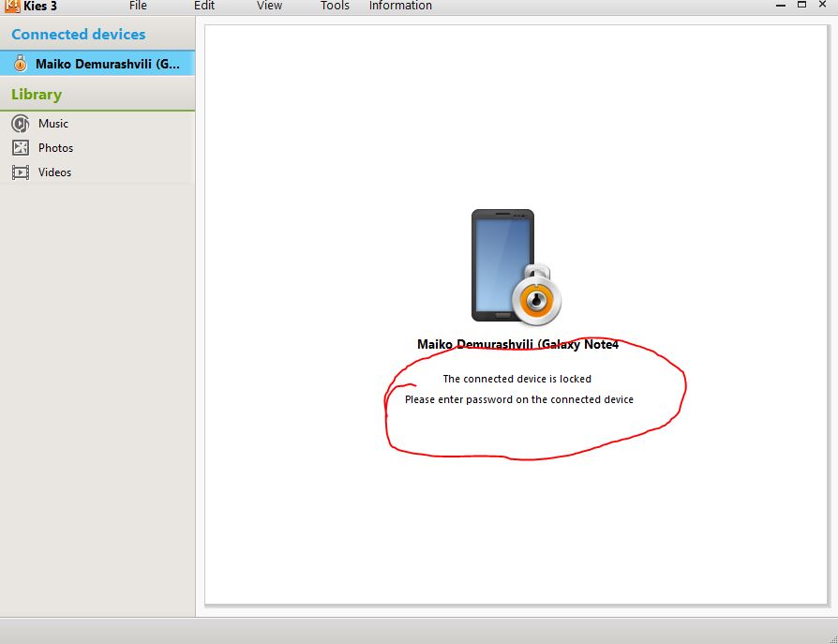Click the Galaxy Note4 device name heading
This screenshot has height=644, width=838.
pos(517,344)
